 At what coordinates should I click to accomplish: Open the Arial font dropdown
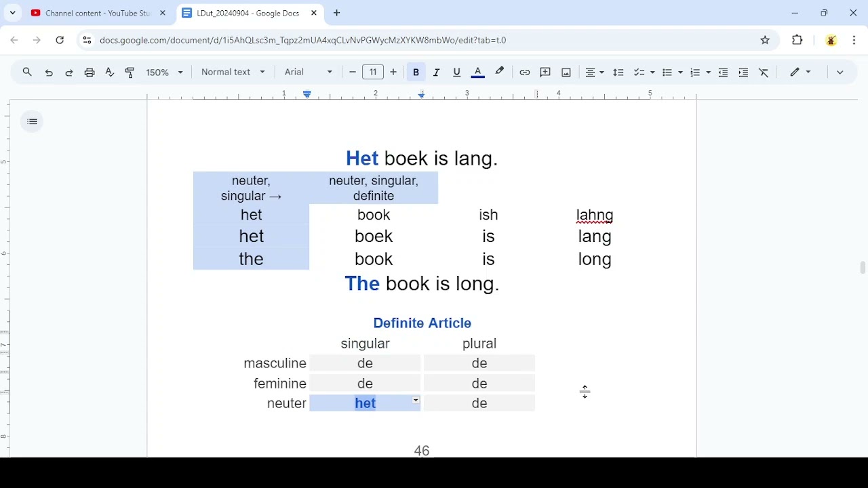point(309,72)
